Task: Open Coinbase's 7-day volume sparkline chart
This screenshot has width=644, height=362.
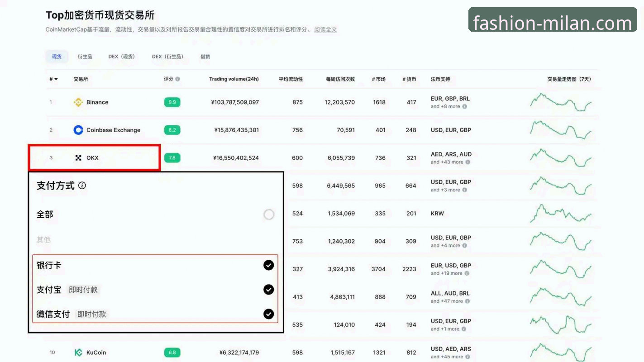Action: (561, 130)
